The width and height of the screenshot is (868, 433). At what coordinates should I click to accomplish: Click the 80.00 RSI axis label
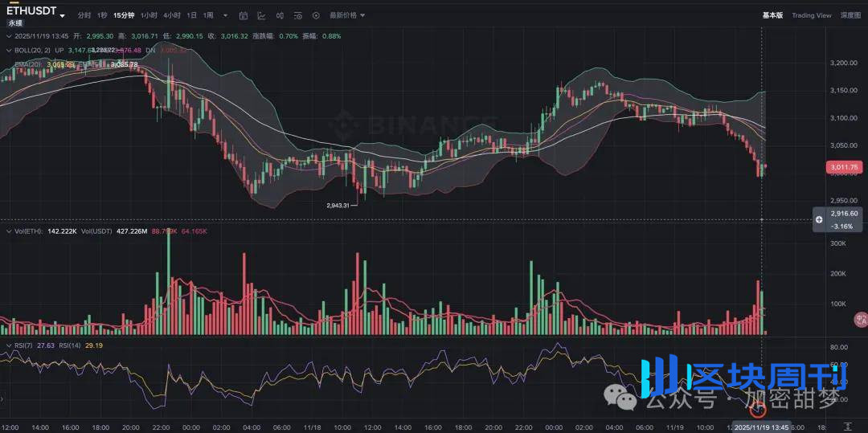click(x=840, y=347)
